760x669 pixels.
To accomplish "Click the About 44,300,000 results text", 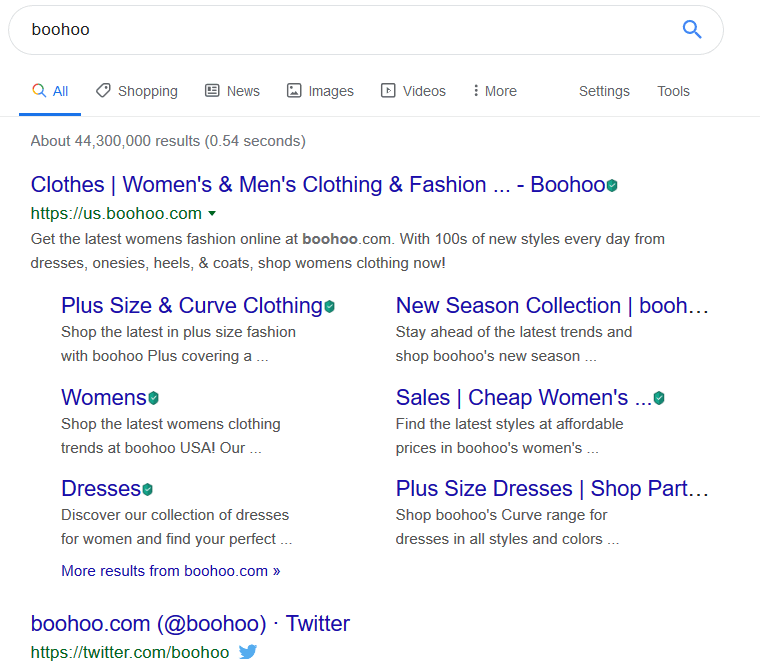I will point(168,141).
